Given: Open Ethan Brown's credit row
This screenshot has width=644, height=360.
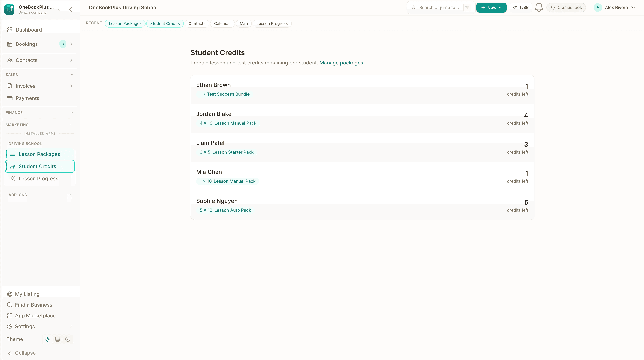Looking at the screenshot, I should point(362,89).
